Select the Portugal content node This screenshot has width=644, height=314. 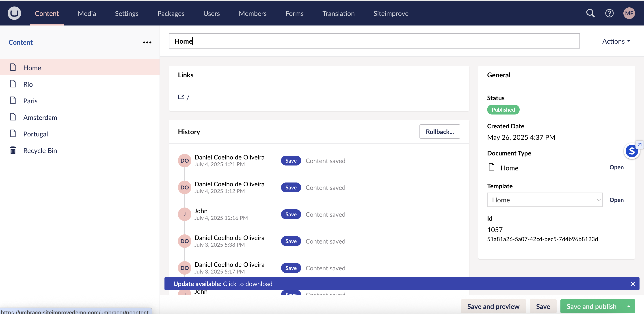coord(35,134)
